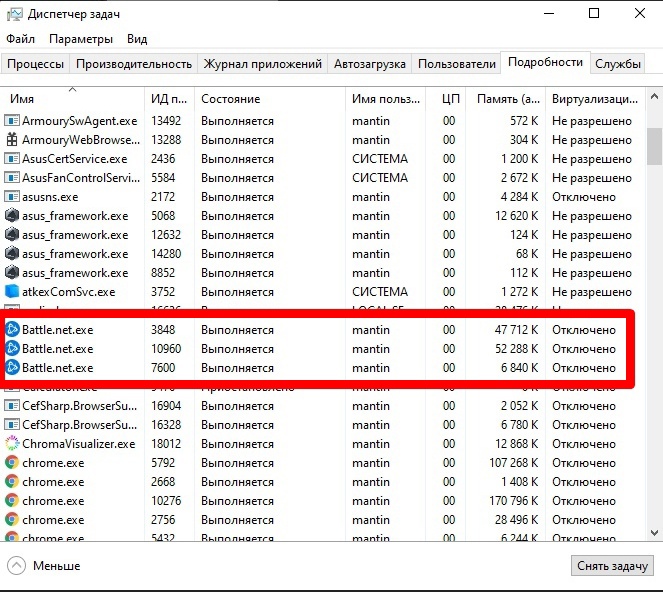Click memory value 2 672 K
The width and height of the screenshot is (663, 592).
click(x=519, y=178)
